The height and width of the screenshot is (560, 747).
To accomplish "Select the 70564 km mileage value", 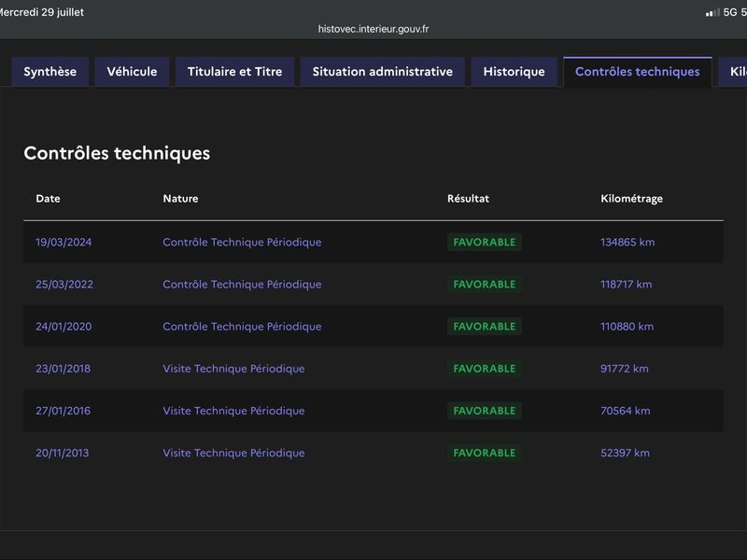I will [x=625, y=411].
